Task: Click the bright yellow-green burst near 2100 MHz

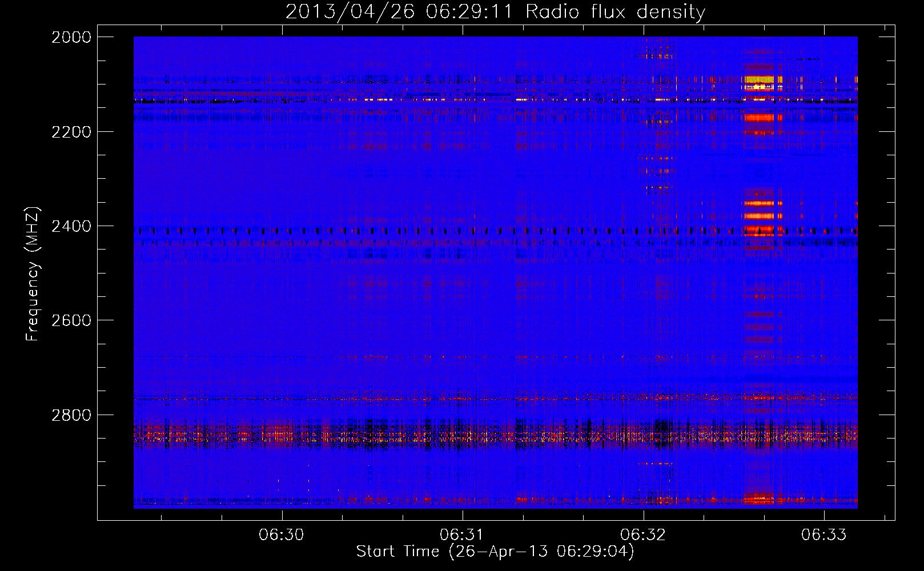Action: pos(759,79)
